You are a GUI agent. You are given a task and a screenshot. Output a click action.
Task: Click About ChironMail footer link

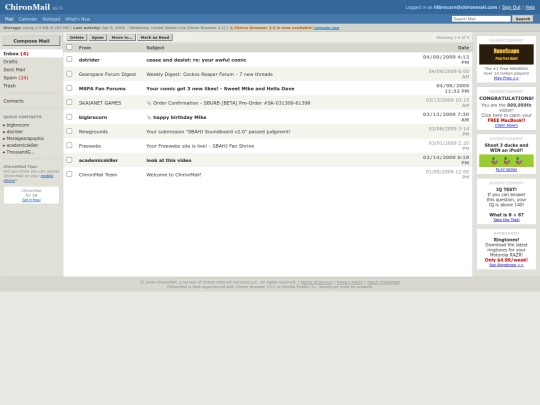click(x=383, y=282)
